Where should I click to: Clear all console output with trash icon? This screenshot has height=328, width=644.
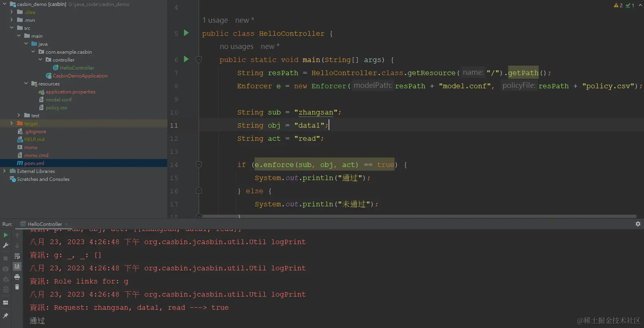(17, 287)
